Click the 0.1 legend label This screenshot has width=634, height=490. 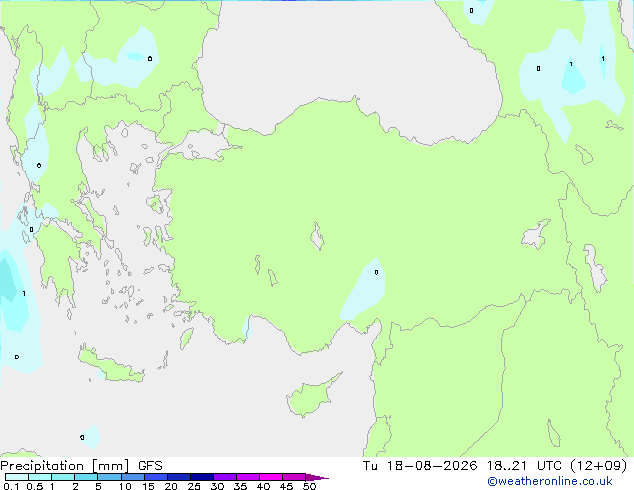pyautogui.click(x=11, y=486)
